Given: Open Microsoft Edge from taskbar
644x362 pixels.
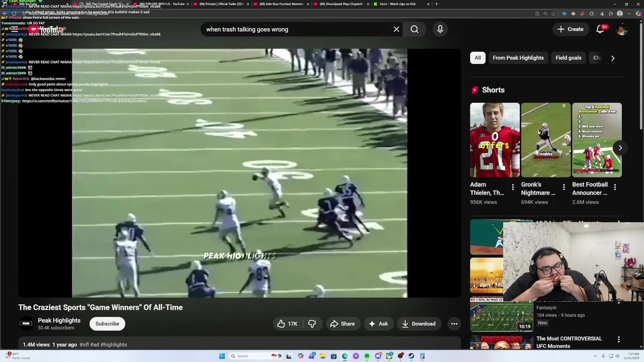Looking at the screenshot, I should (345, 356).
